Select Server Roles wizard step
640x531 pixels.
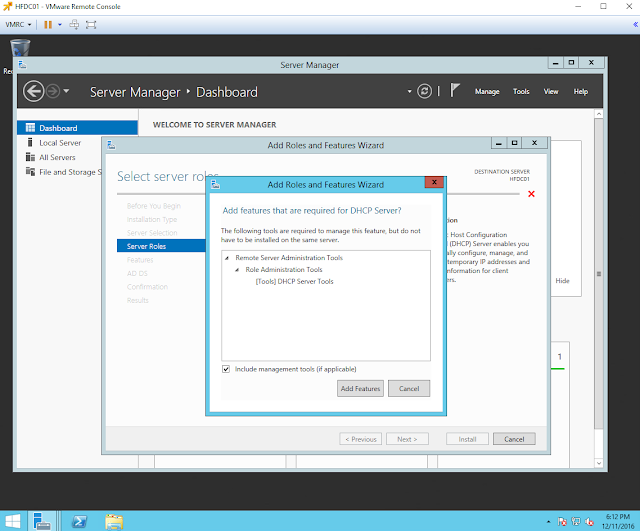point(161,246)
